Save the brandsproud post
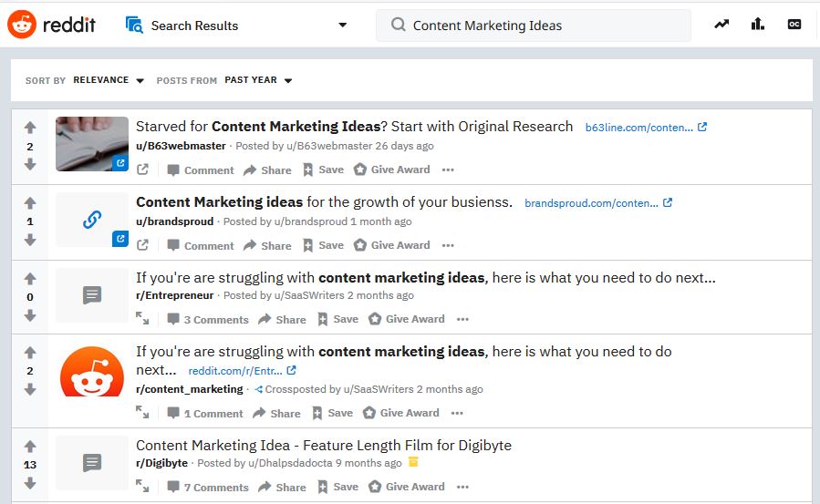The width and height of the screenshot is (820, 504). [323, 245]
